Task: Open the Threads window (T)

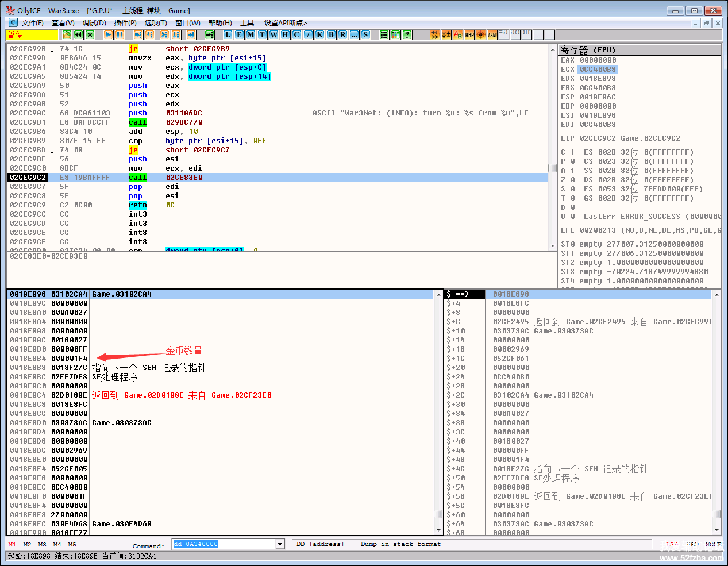Action: [x=263, y=34]
